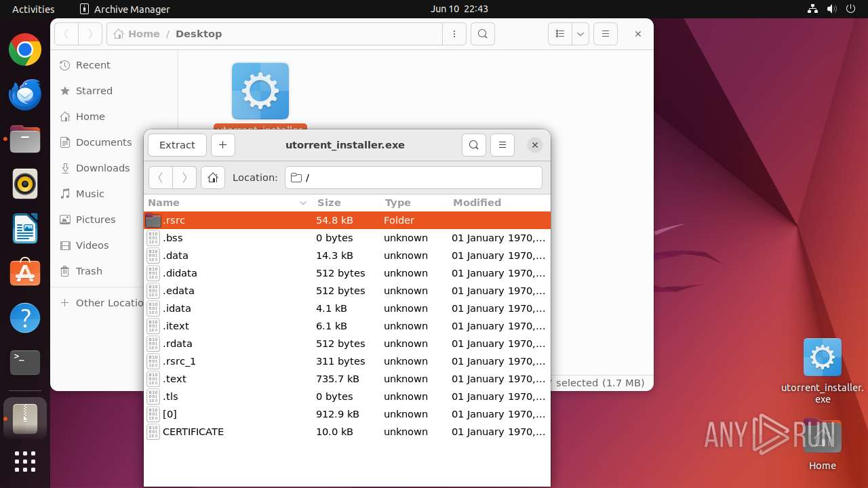Open the Archive Manager search icon
The width and height of the screenshot is (868, 488).
pos(474,145)
